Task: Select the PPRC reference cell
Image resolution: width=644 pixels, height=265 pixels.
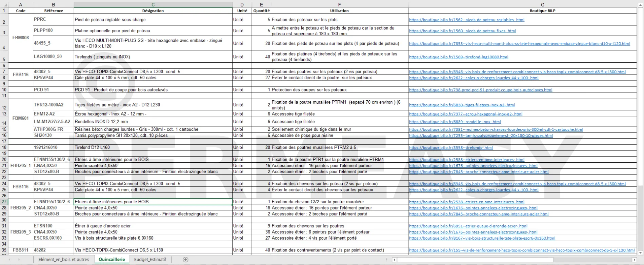Action: click(54, 20)
